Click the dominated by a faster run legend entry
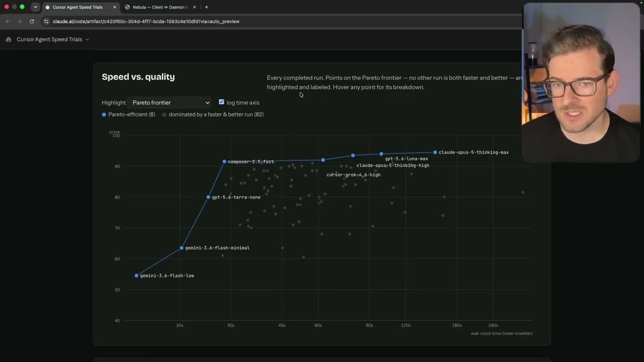The image size is (644, 362). point(213,115)
